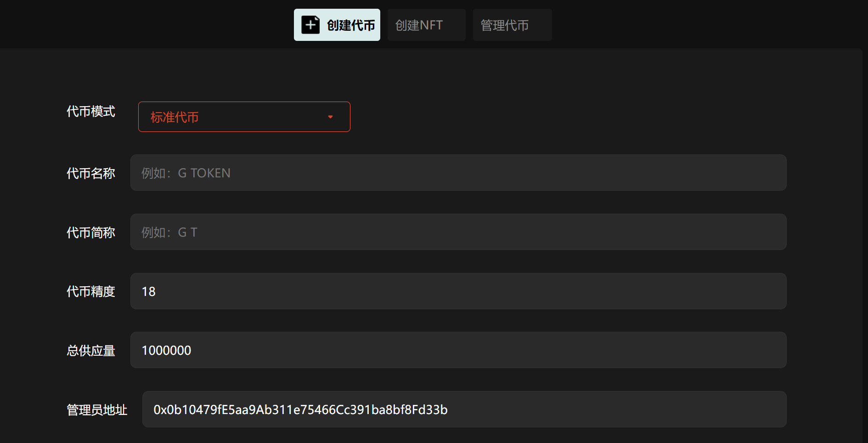Click the 总供应量 label
Screen dimensions: 868x443
(91, 351)
